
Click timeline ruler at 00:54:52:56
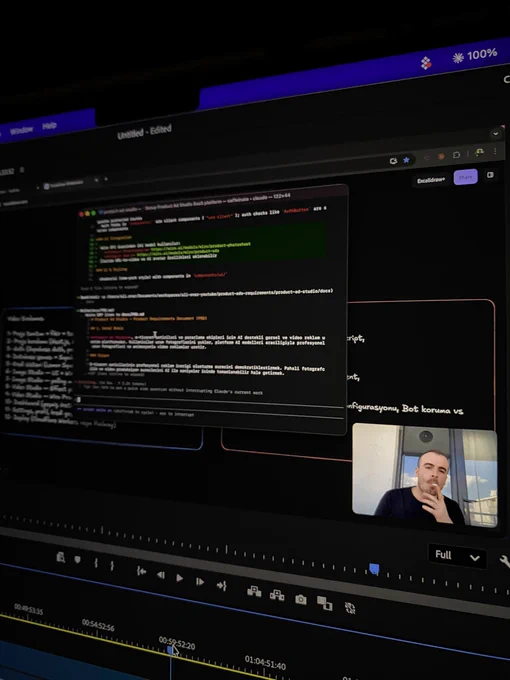(x=98, y=626)
